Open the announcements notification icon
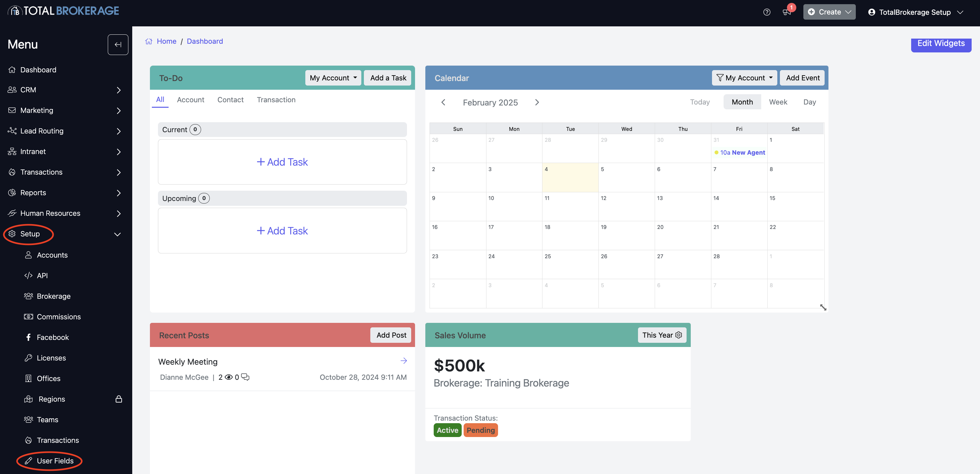This screenshot has width=980, height=474. (x=786, y=12)
